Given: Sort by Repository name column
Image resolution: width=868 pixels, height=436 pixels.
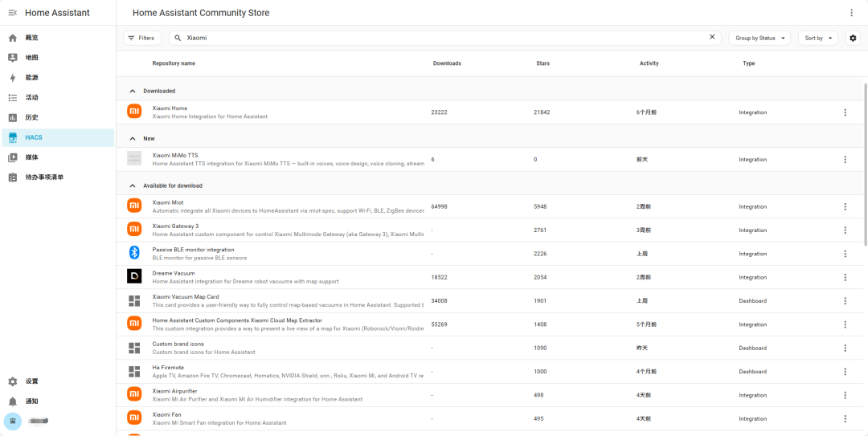Looking at the screenshot, I should pos(174,63).
